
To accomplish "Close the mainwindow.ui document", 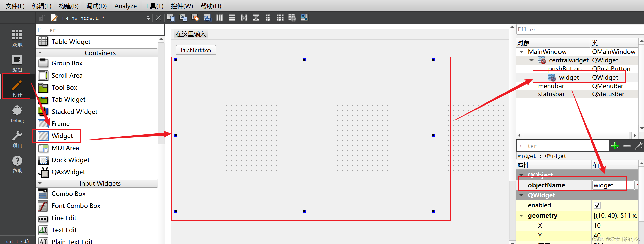I will (158, 18).
